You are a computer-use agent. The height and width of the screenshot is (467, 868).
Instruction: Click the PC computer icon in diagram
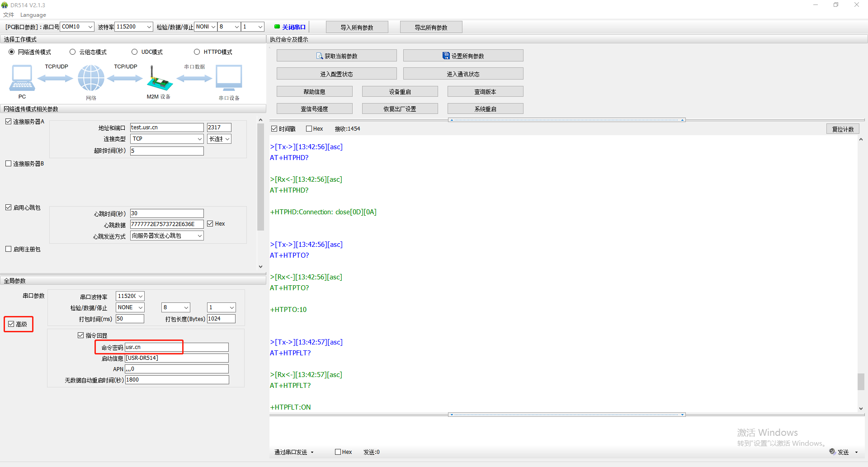coord(22,78)
